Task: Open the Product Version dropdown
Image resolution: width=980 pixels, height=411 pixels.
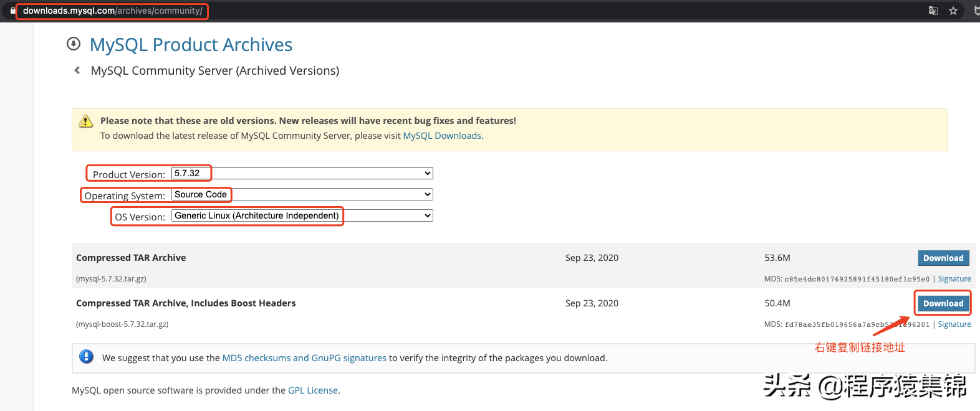Action: [302, 173]
